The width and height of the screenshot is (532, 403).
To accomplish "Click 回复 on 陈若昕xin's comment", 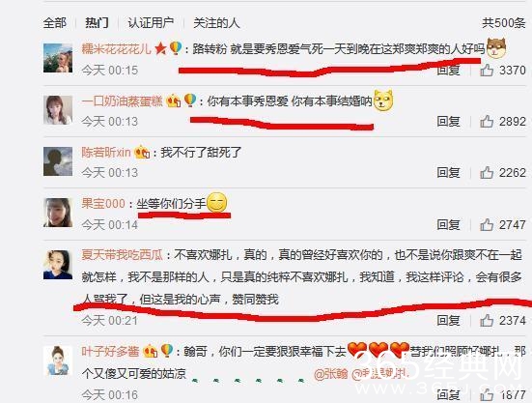I will [448, 172].
